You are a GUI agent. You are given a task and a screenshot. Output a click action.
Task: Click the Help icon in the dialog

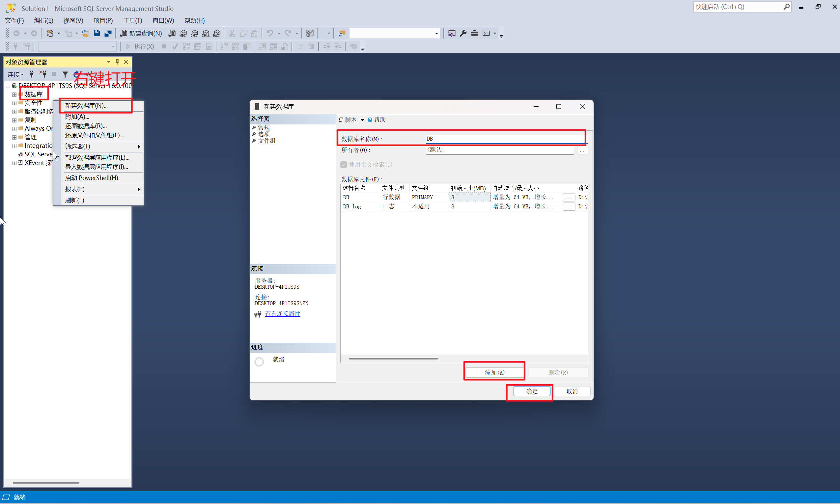coord(370,120)
